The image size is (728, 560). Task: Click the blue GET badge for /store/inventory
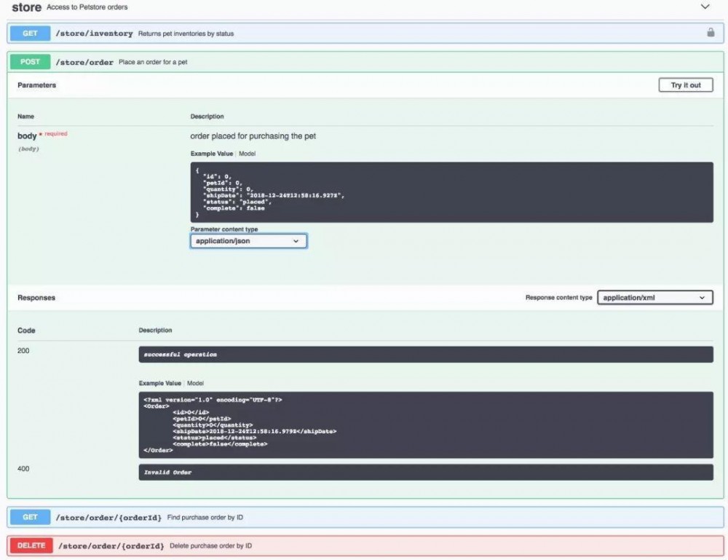point(30,33)
